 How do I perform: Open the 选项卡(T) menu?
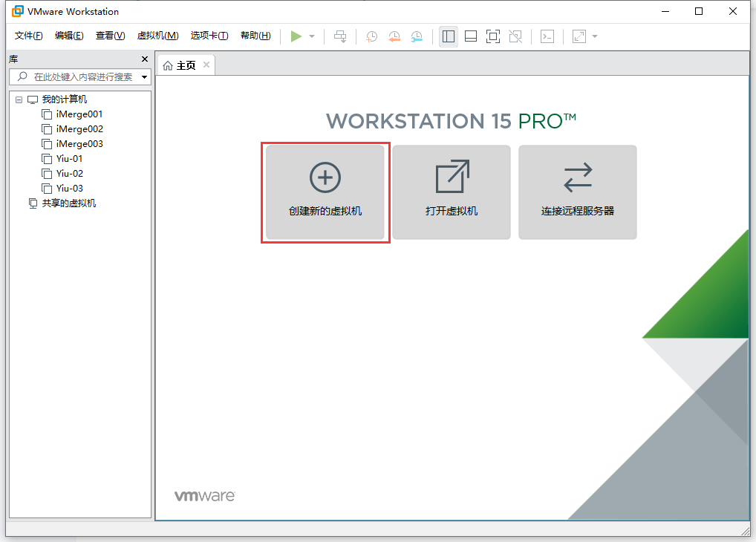(x=209, y=36)
